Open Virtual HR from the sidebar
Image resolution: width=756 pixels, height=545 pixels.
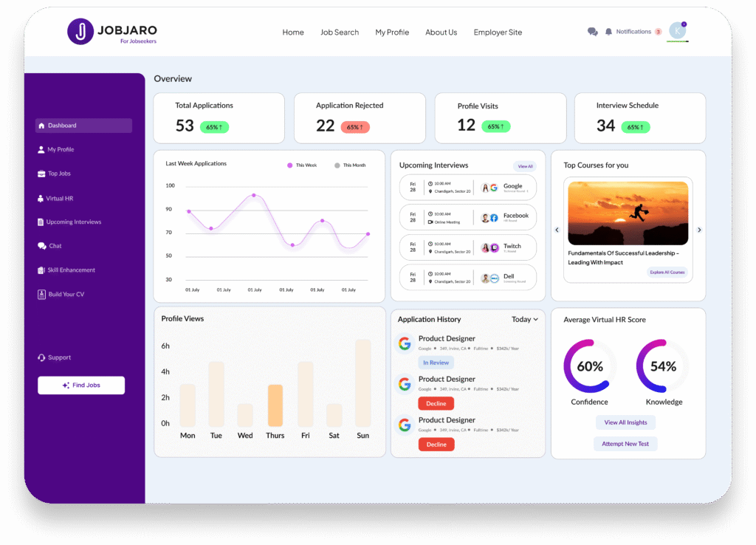[59, 199]
